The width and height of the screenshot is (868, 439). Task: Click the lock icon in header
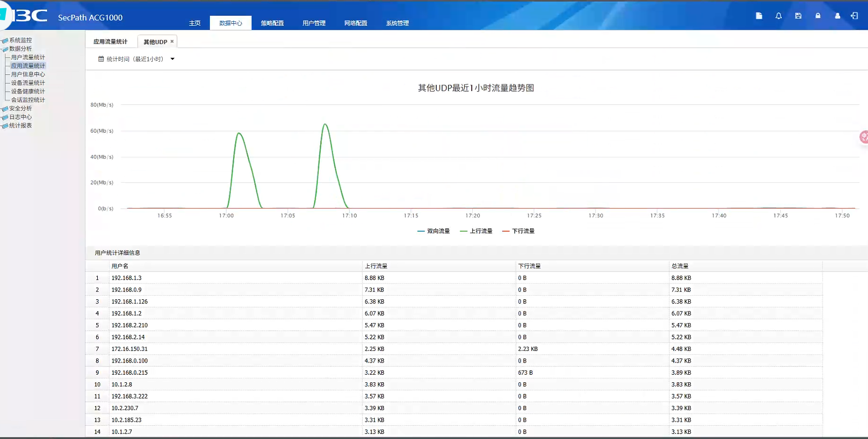pyautogui.click(x=818, y=16)
